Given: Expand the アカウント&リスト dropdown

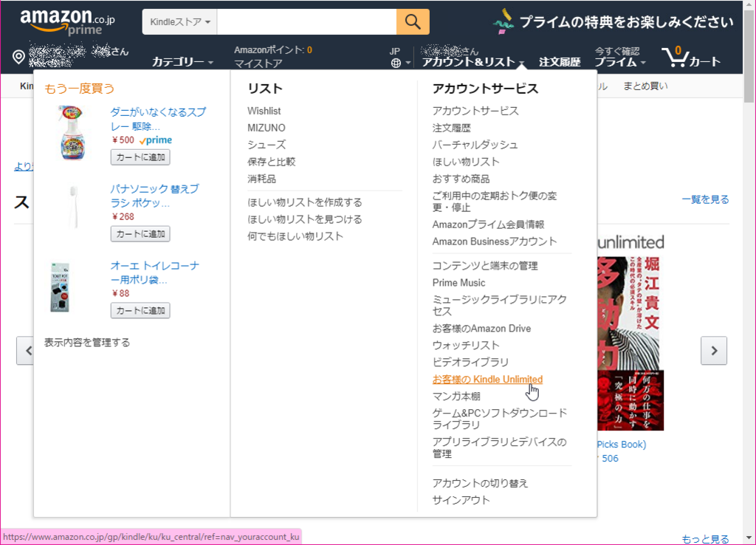Looking at the screenshot, I should pos(473,62).
